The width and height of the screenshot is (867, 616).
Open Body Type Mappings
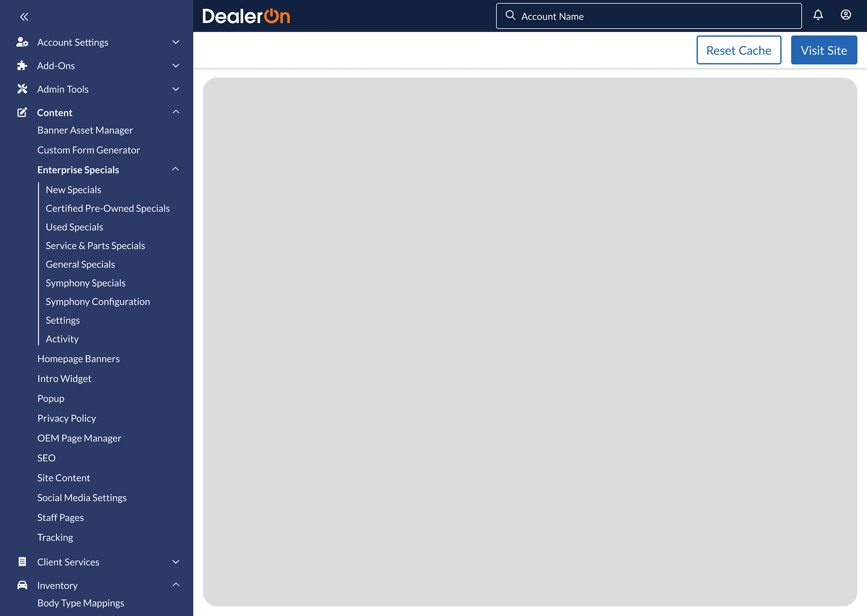tap(80, 603)
